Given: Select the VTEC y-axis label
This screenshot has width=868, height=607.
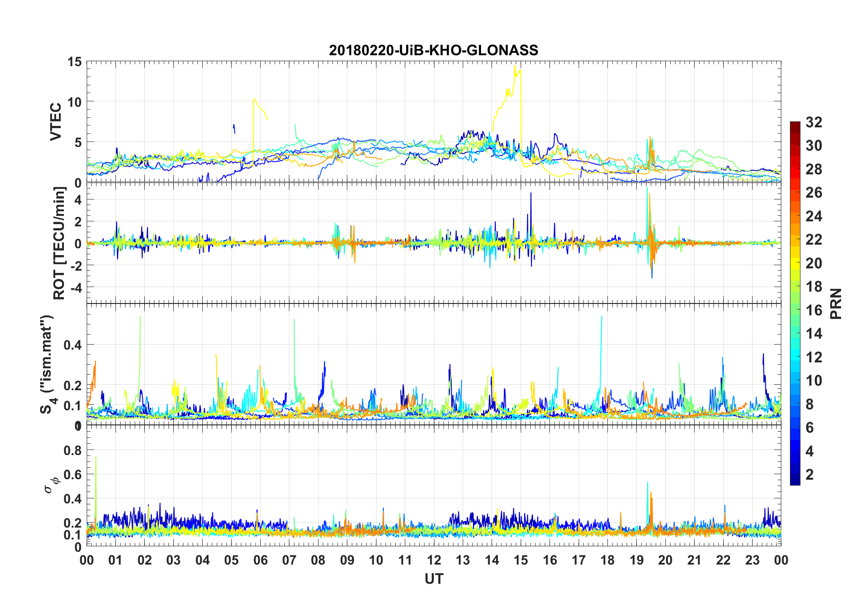Looking at the screenshot, I should pos(56,122).
